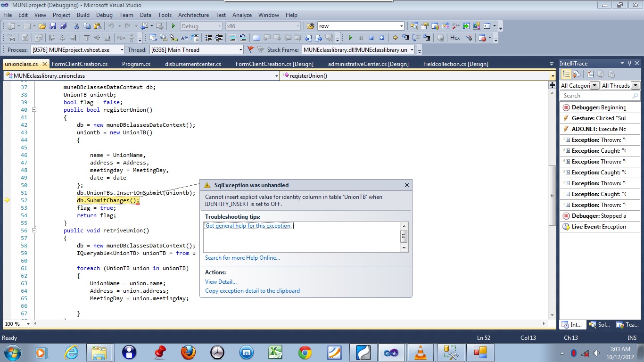Toggle the IntelliTrace Calls view icon
Viewport: 644px width, 362px height.
[x=576, y=74]
